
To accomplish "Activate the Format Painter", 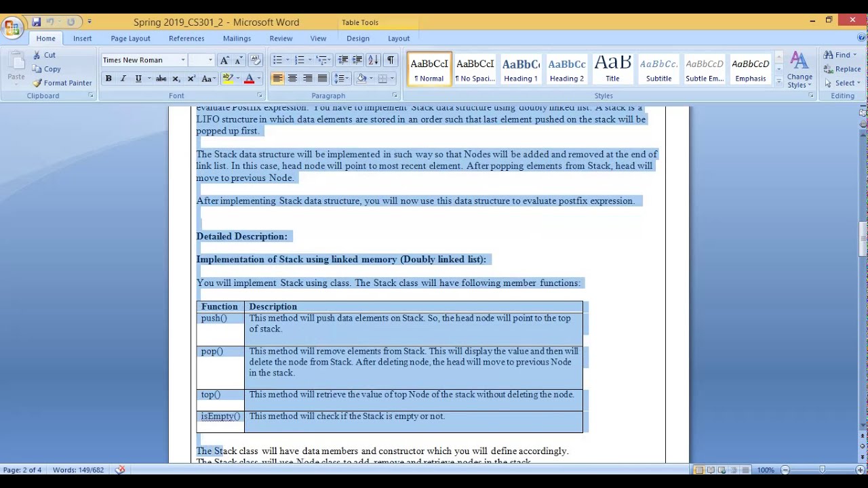I will tap(62, 83).
